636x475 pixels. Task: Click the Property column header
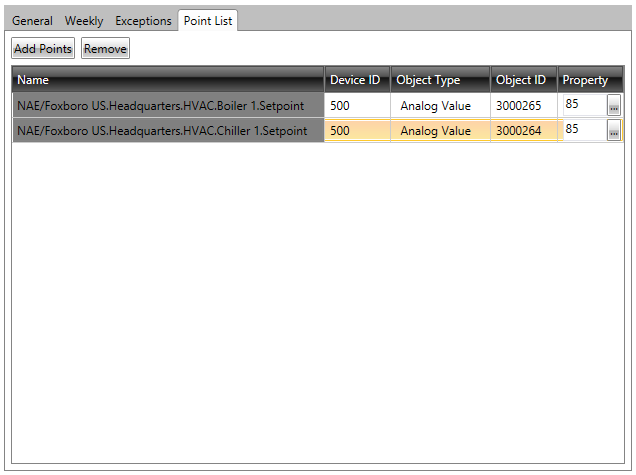589,80
